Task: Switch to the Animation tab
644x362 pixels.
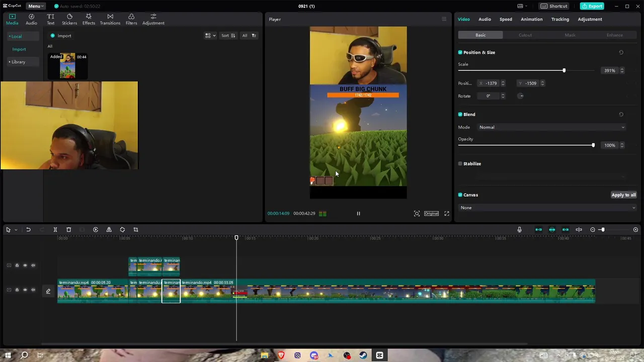Action: pos(531,19)
